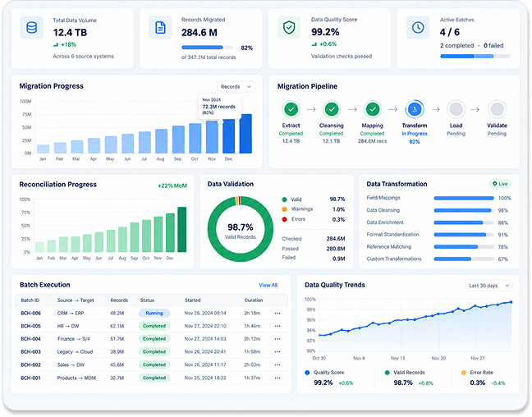The width and height of the screenshot is (532, 417).
Task: Click the Batch ID column header
Action: click(30, 300)
